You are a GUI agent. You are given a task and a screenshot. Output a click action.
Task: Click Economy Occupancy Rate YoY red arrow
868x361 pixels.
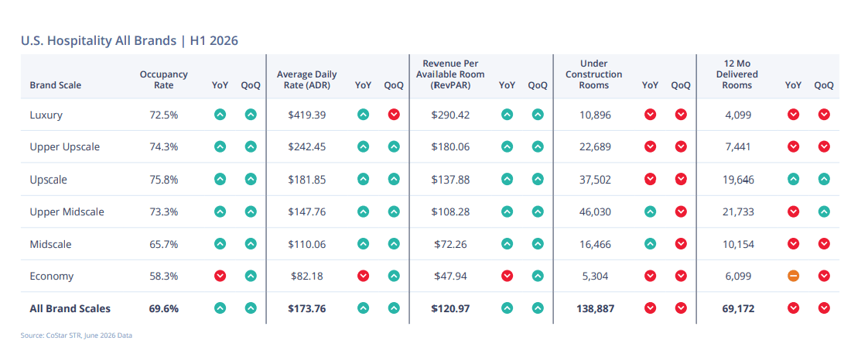(220, 276)
